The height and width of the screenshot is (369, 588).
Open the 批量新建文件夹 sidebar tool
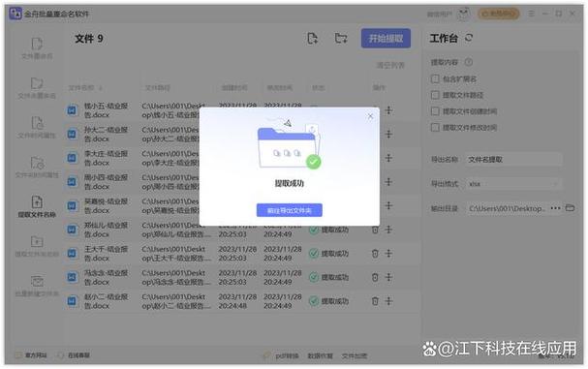37,286
